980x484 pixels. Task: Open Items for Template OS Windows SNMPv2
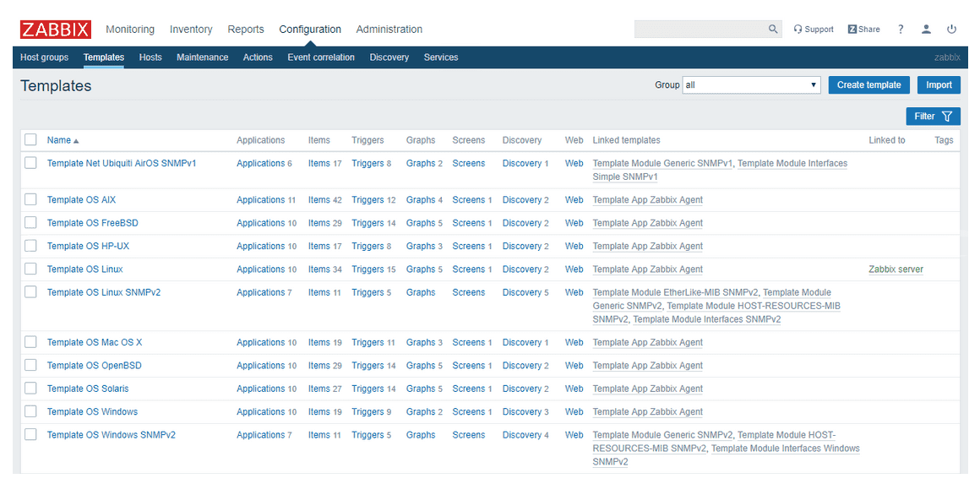point(318,435)
